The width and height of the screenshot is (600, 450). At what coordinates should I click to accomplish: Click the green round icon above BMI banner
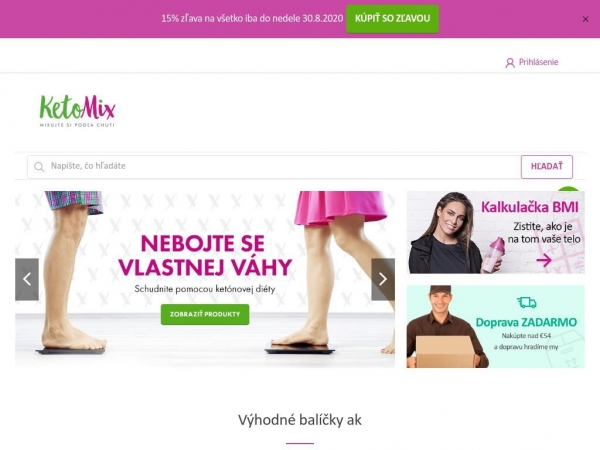pos(568,189)
